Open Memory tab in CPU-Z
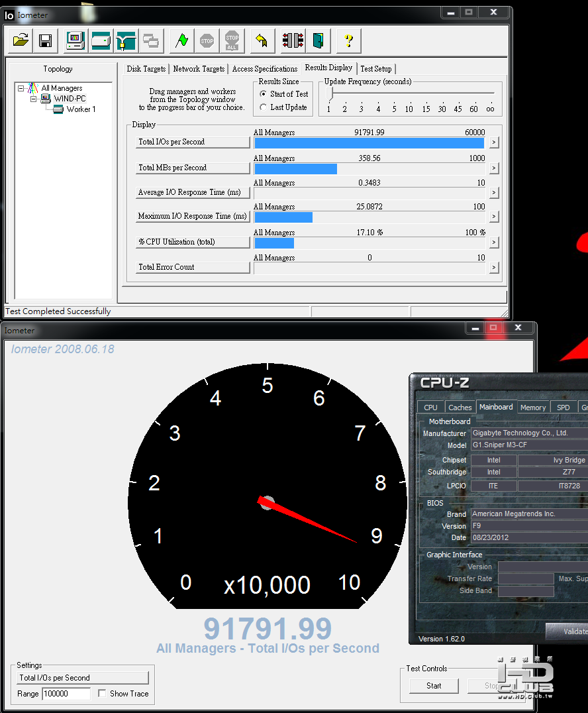Viewport: 588px width, 713px height. [532, 408]
